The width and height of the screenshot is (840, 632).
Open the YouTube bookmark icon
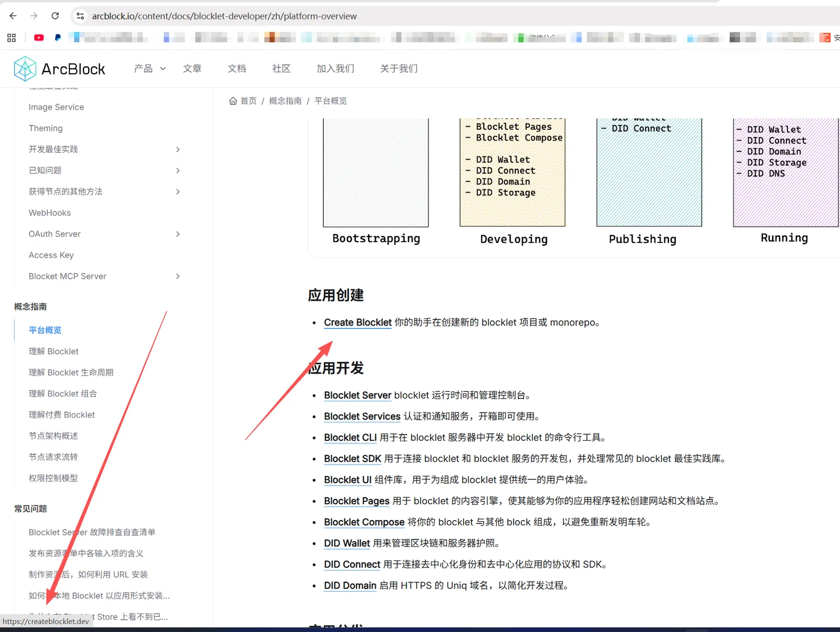click(x=39, y=38)
